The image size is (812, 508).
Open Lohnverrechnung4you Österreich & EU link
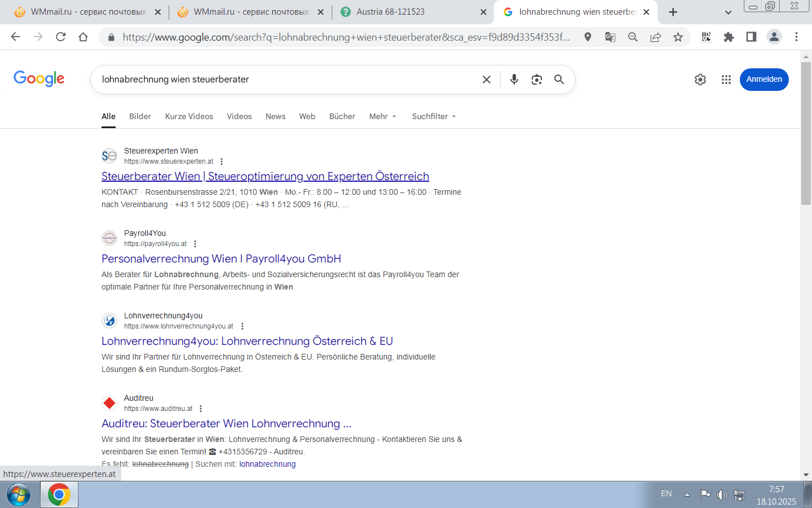[247, 341]
